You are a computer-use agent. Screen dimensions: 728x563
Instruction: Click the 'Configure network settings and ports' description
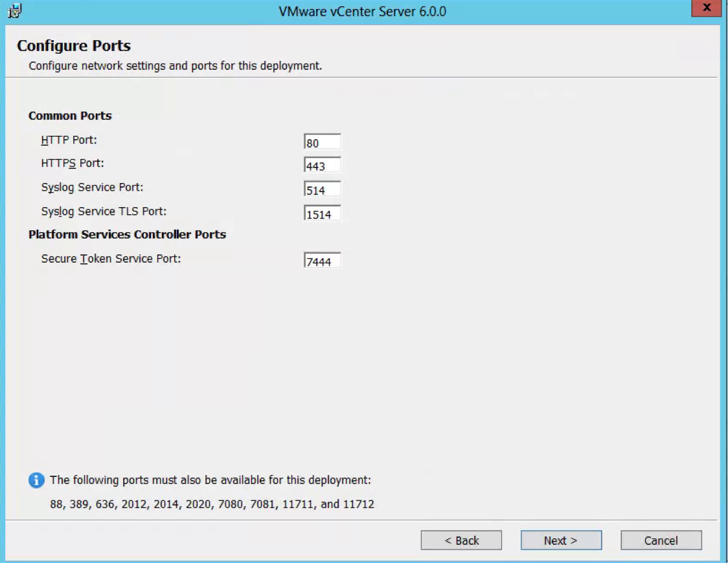(x=175, y=66)
